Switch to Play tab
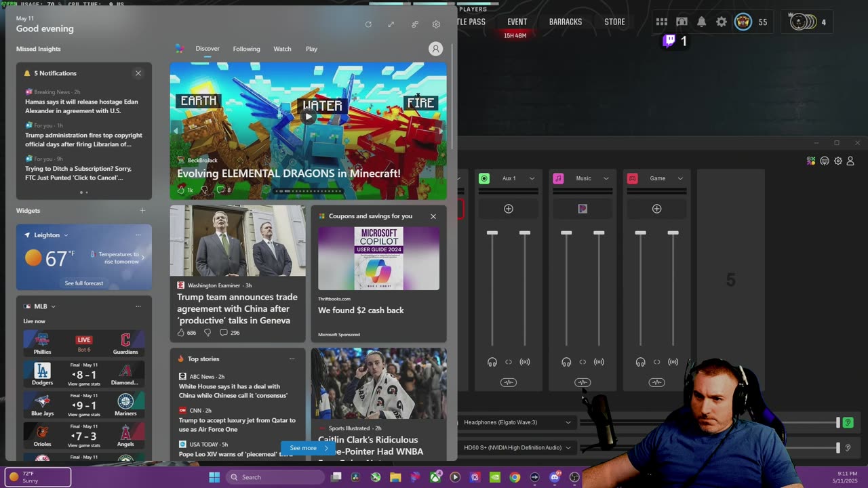868x488 pixels. coord(311,49)
